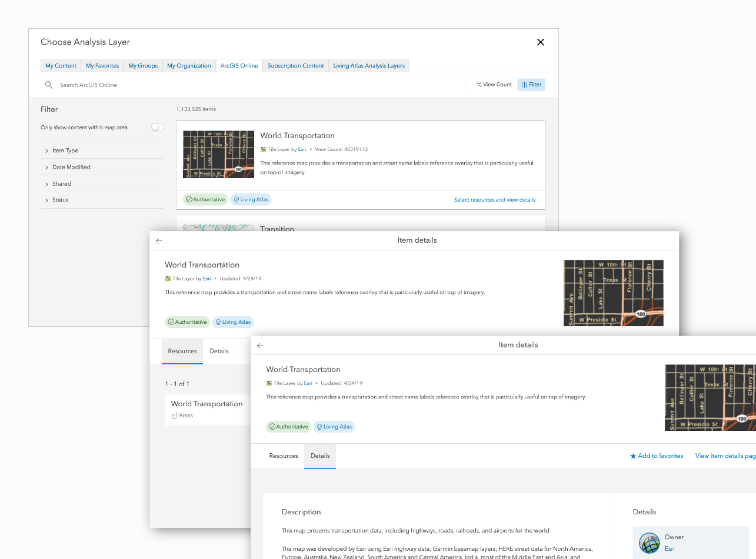The width and height of the screenshot is (756, 559).
Task: Toggle only show content within map area
Action: pos(157,127)
